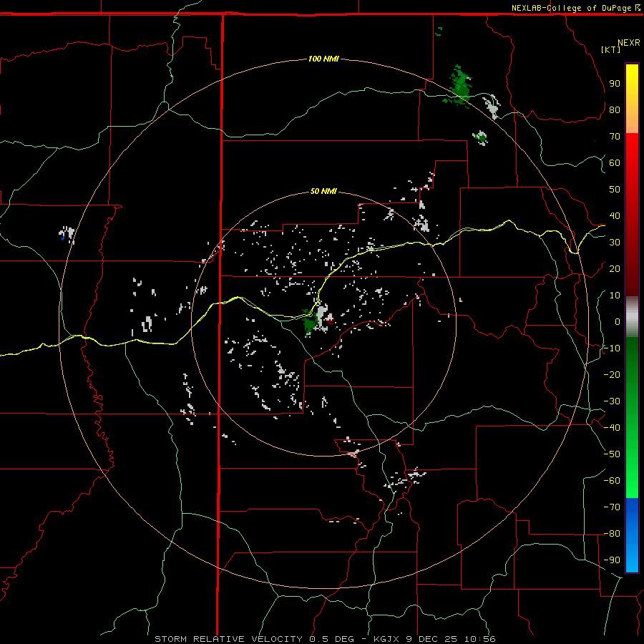
Task: Click the -60 scale value label
Action: tap(612, 481)
